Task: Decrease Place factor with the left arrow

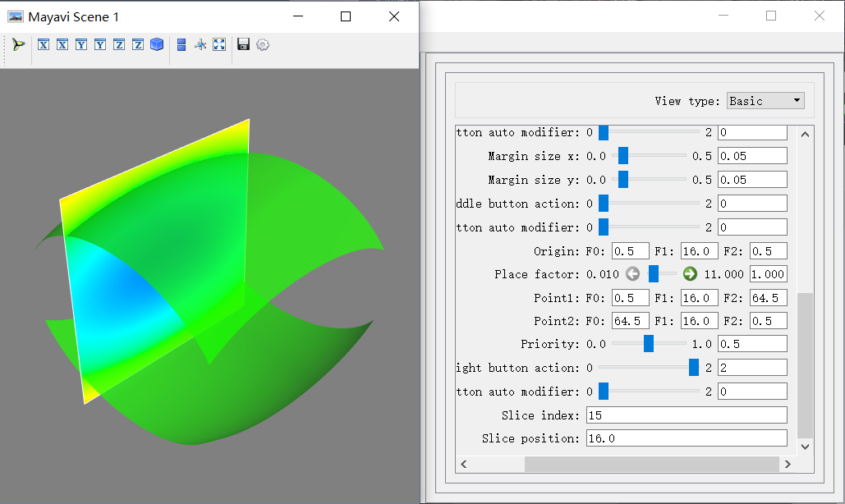Action: click(632, 273)
